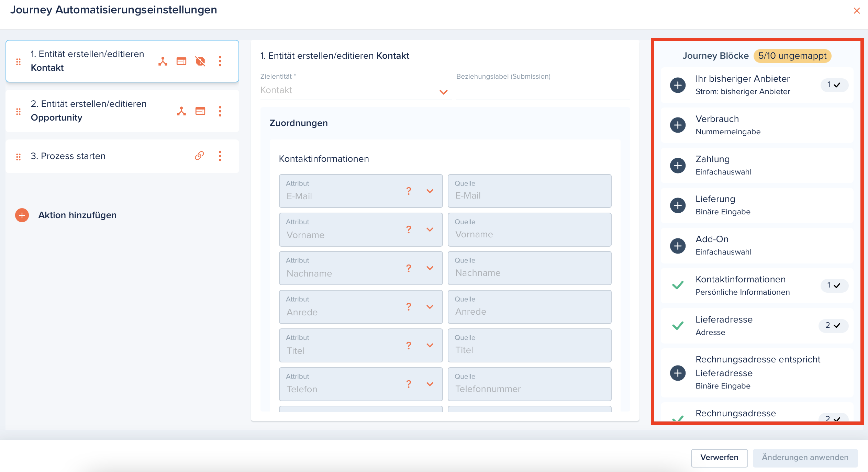Add Rechnungsadresse entspricht Lieferadresse block via plus
Image resolution: width=868 pixels, height=472 pixels.
[678, 373]
